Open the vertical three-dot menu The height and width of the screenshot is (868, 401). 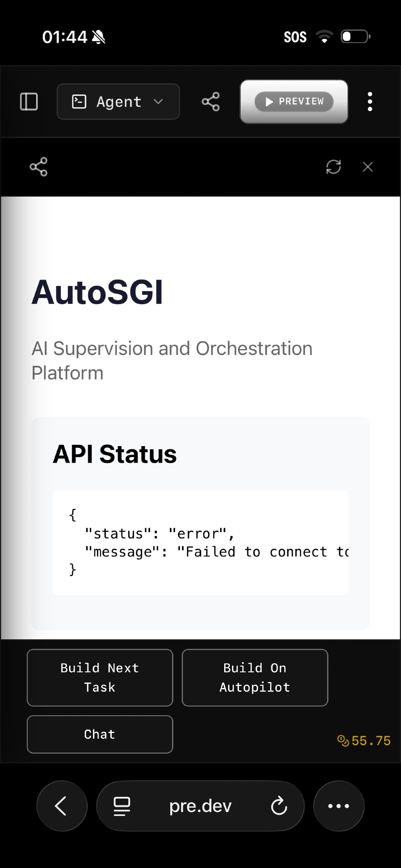(x=370, y=102)
